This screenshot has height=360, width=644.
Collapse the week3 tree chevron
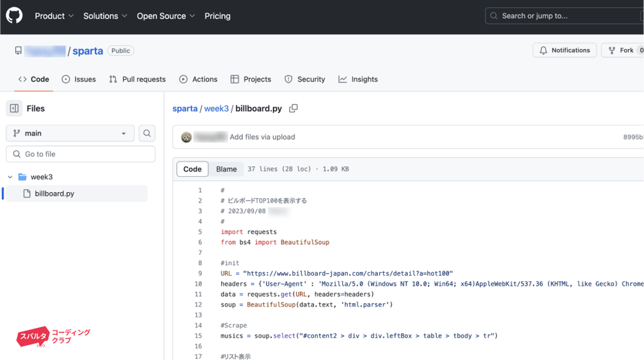point(10,177)
